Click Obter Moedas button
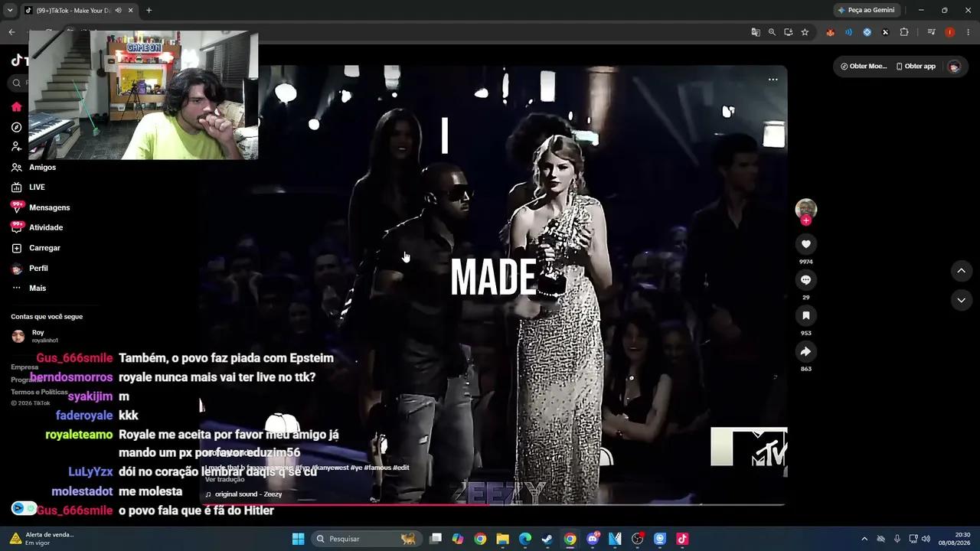Screen dimensions: 980x551 [863, 67]
